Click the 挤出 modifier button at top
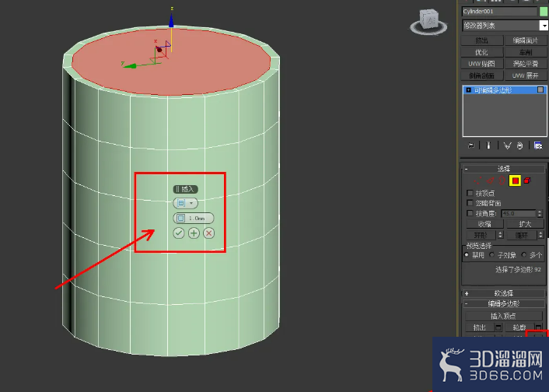Image resolution: width=549 pixels, height=392 pixels. click(x=482, y=40)
